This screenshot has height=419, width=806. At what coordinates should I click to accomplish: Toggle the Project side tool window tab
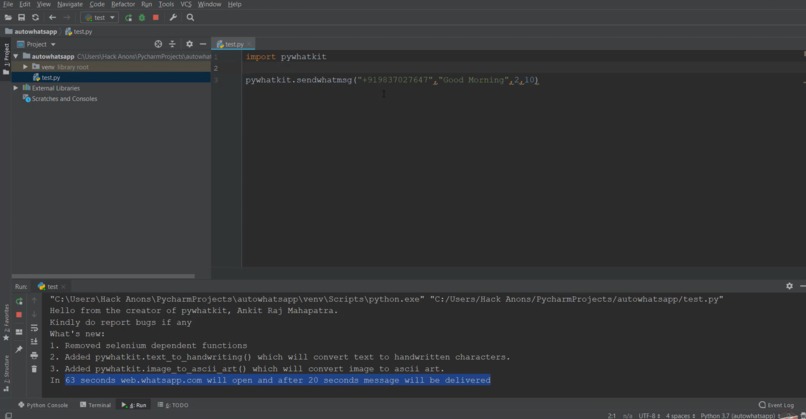[6, 59]
